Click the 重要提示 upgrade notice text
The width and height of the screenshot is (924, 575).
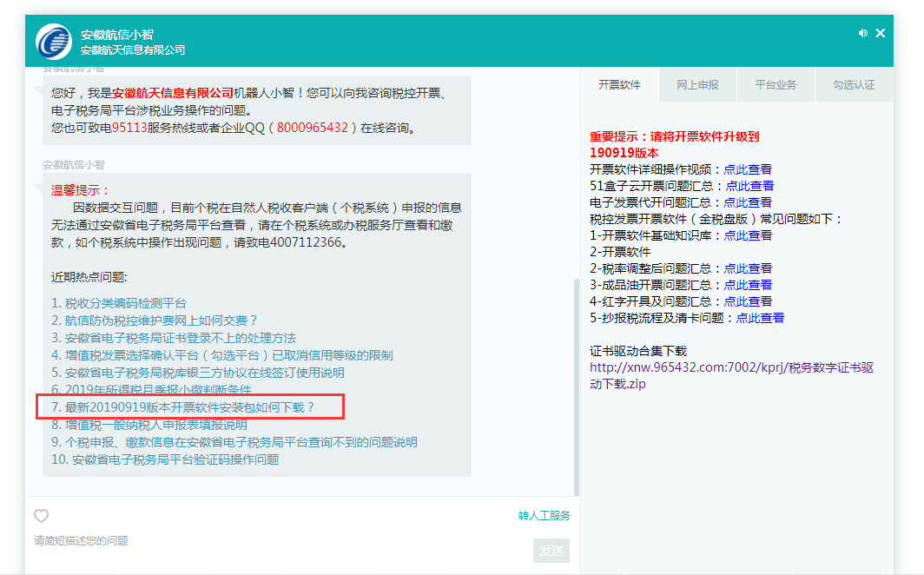coord(674,145)
